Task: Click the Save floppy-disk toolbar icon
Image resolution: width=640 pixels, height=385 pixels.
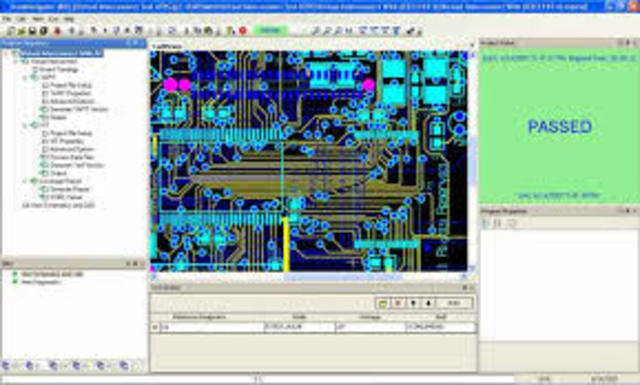Action: [x=32, y=31]
